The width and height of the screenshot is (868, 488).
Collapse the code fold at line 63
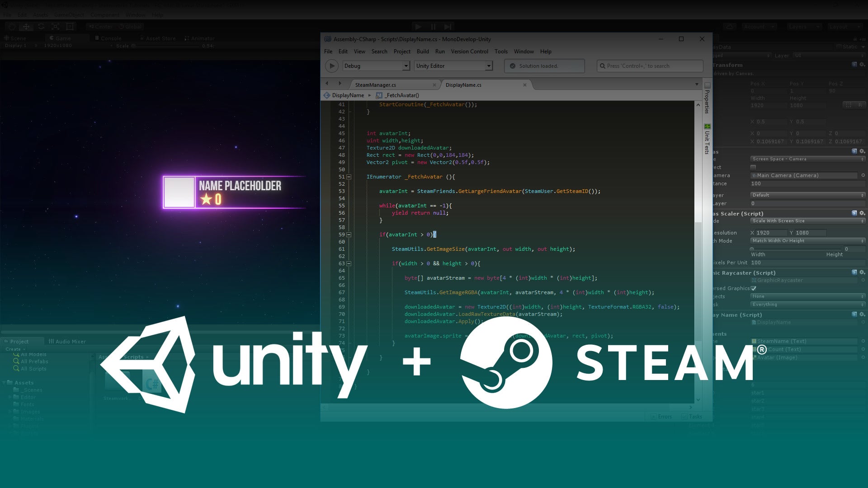pyautogui.click(x=349, y=264)
